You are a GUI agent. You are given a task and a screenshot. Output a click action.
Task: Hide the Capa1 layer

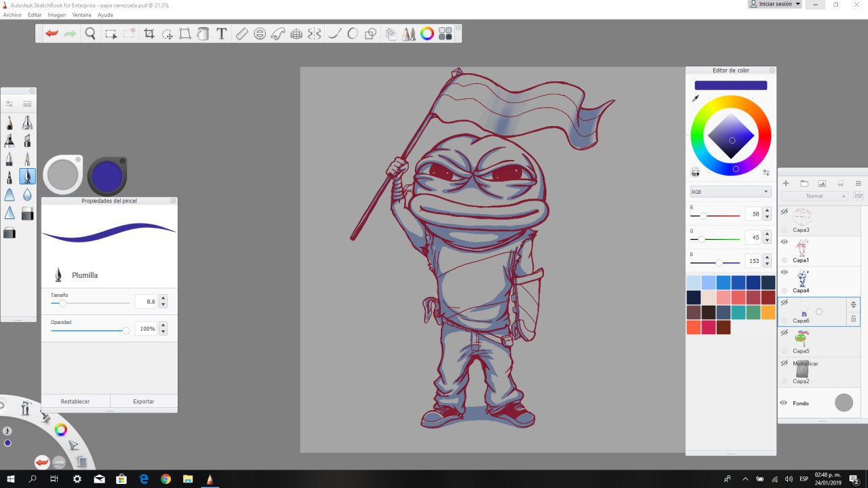(785, 242)
